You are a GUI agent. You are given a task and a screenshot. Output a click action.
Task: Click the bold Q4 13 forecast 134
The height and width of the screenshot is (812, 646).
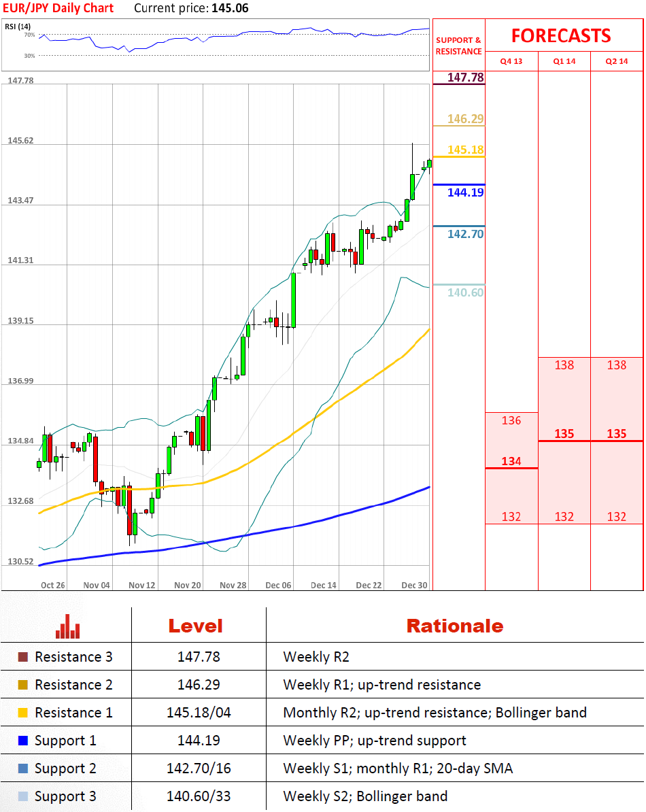tap(511, 461)
